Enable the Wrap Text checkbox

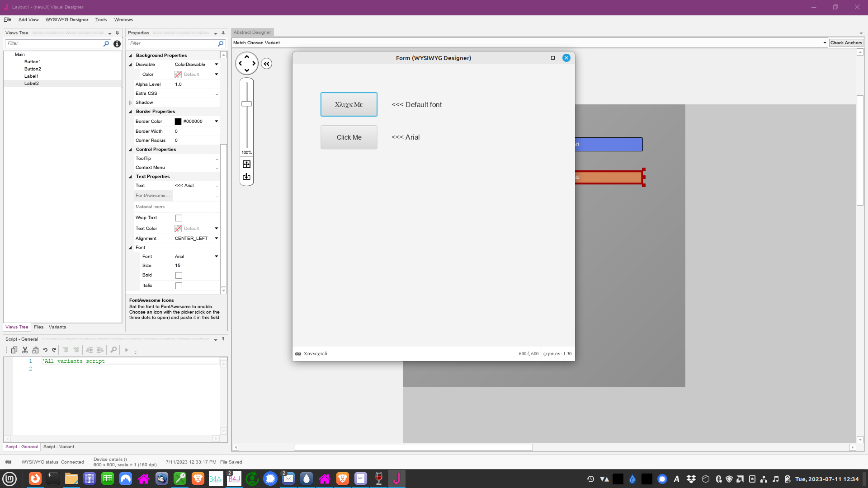(x=179, y=218)
